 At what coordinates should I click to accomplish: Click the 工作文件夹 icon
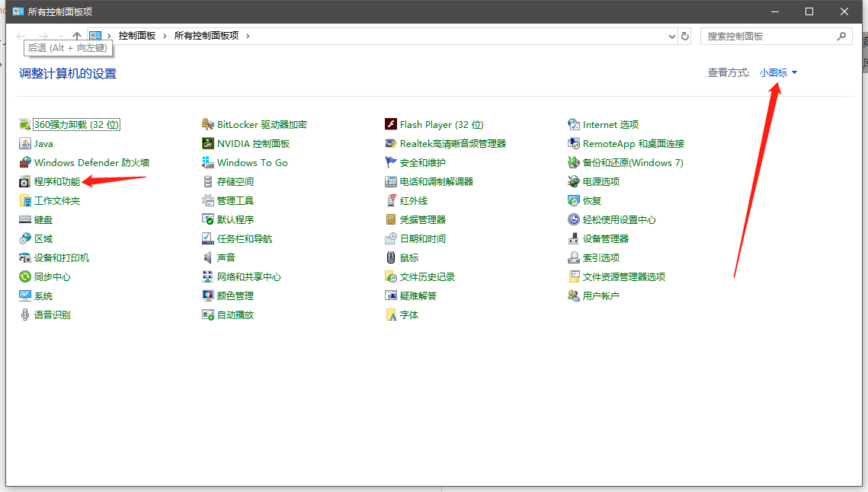coord(25,201)
